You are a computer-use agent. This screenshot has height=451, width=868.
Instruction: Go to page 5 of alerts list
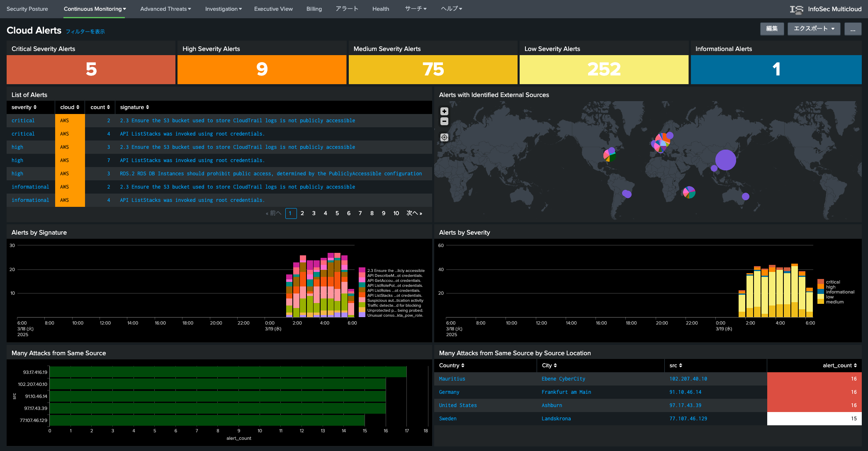tap(337, 213)
